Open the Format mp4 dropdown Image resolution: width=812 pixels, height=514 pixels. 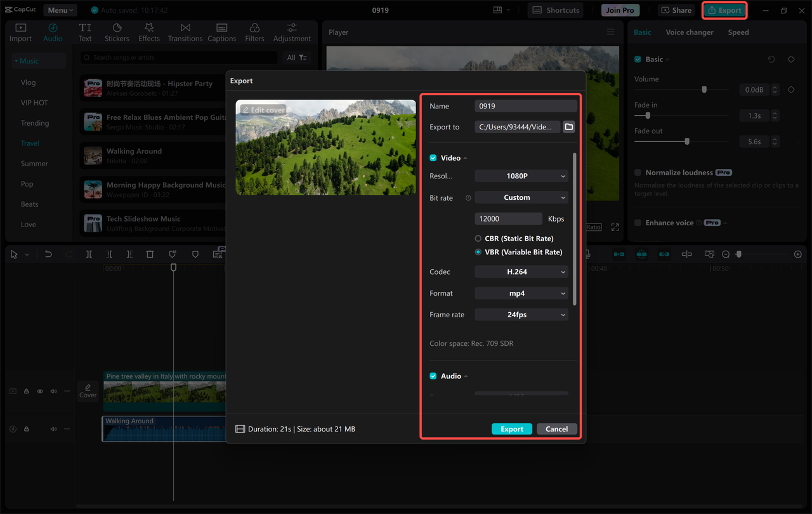(x=521, y=293)
